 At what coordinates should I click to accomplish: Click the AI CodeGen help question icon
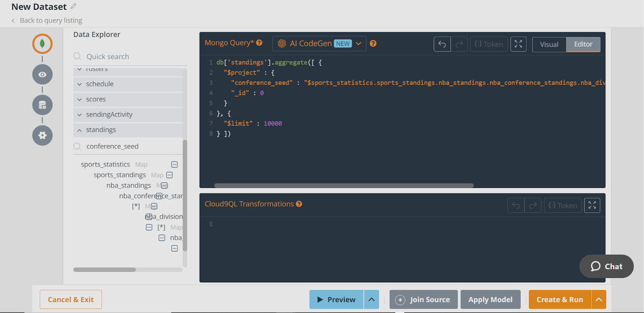pyautogui.click(x=373, y=43)
